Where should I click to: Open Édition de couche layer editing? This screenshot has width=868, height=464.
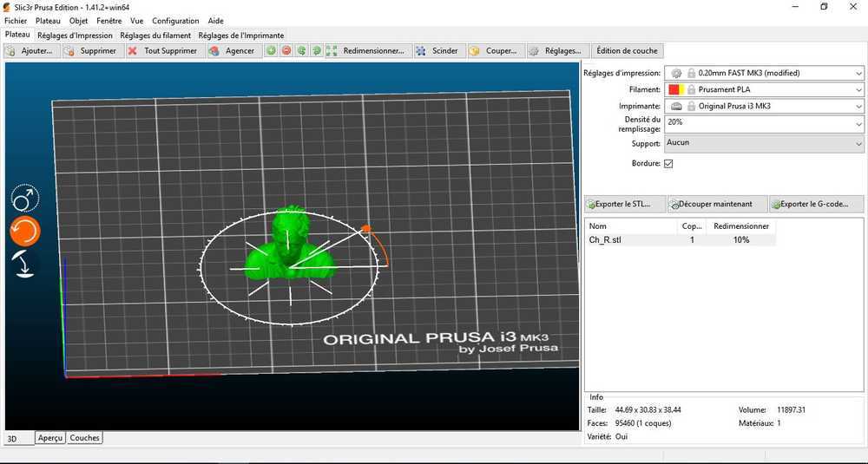tap(628, 51)
